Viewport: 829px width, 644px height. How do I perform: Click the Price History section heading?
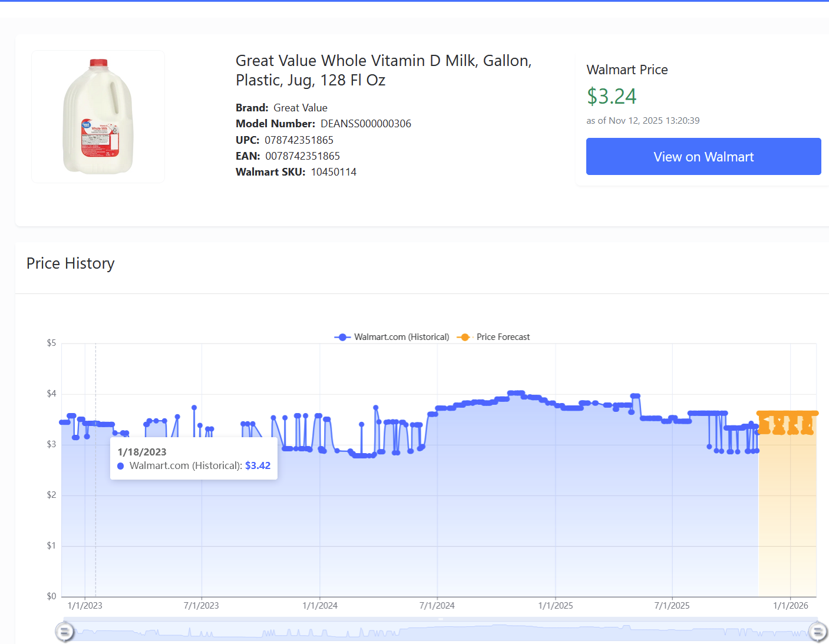pyautogui.click(x=71, y=263)
